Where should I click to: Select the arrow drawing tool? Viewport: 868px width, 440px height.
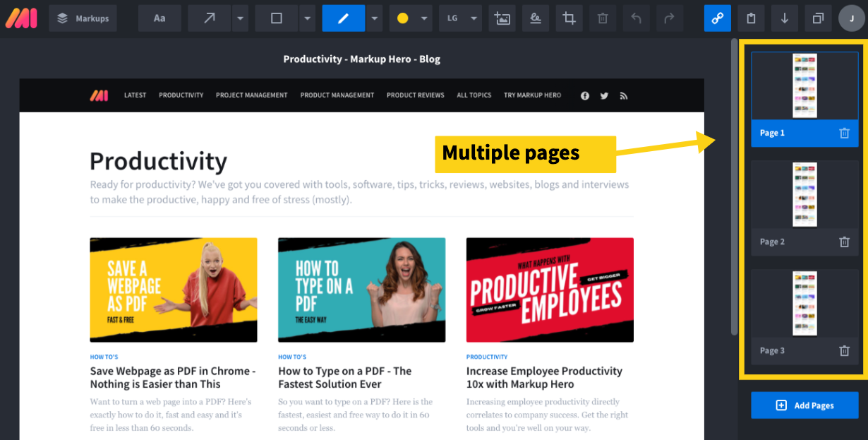click(210, 18)
